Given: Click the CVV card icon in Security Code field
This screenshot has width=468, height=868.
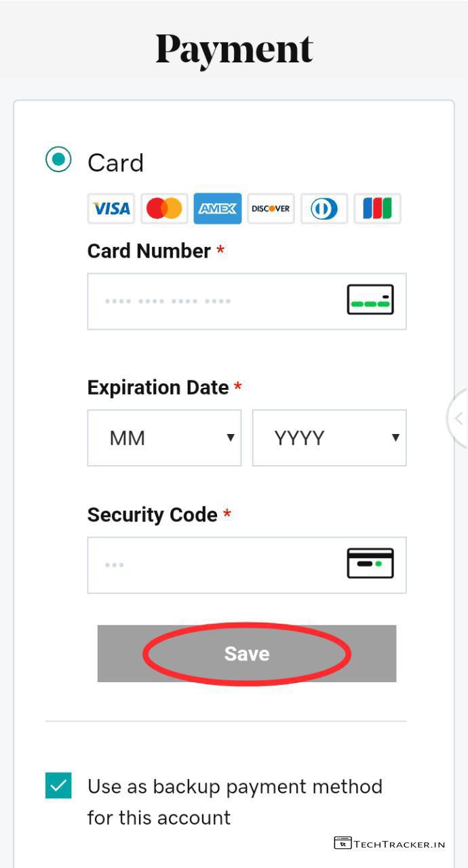Looking at the screenshot, I should 370,564.
